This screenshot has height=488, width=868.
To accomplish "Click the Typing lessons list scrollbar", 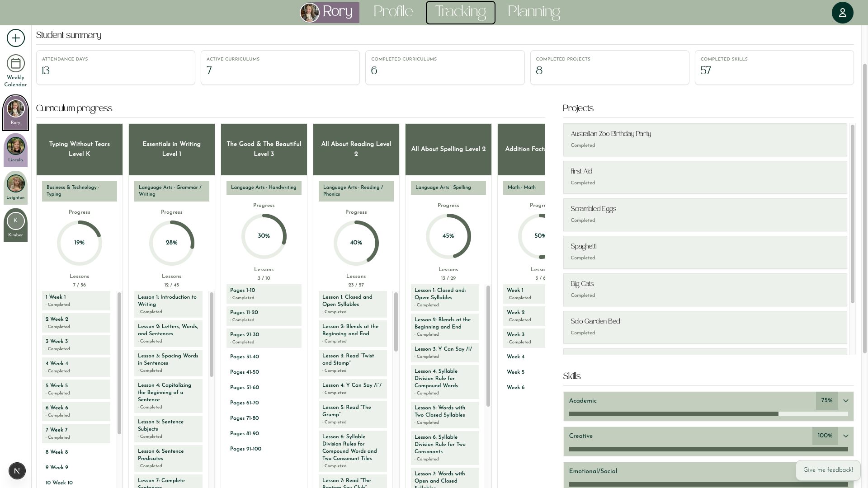I will point(119,363).
